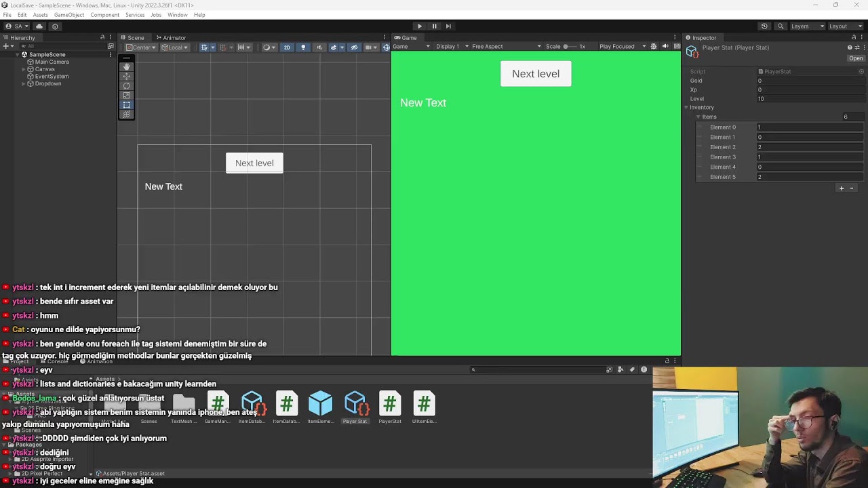868x488 pixels.
Task: Expand the Dropdown object in Hierarchy
Action: click(24, 83)
